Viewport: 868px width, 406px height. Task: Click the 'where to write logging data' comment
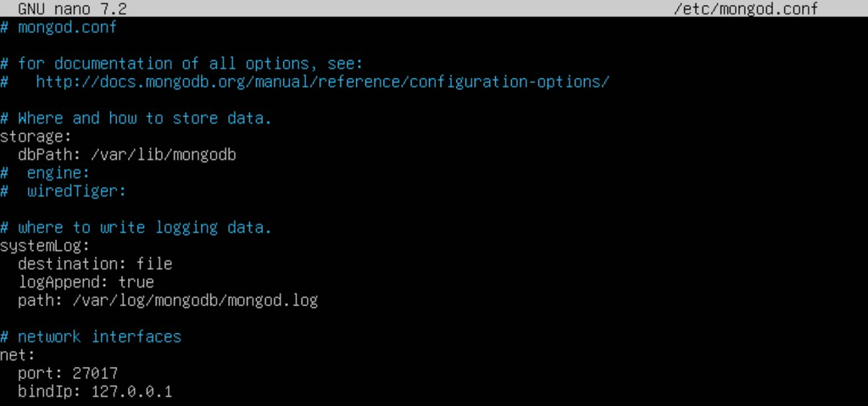(145, 228)
